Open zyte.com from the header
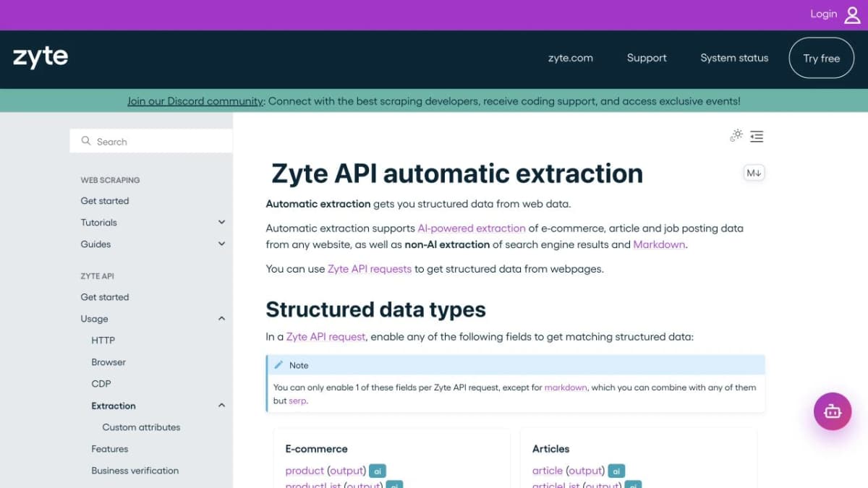Viewport: 868px width, 488px height. click(x=570, y=58)
